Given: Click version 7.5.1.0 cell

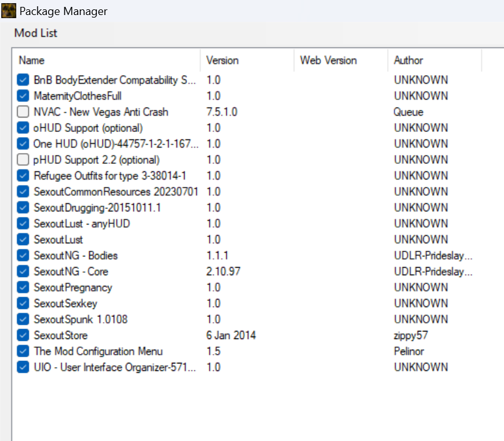Looking at the screenshot, I should coord(222,112).
